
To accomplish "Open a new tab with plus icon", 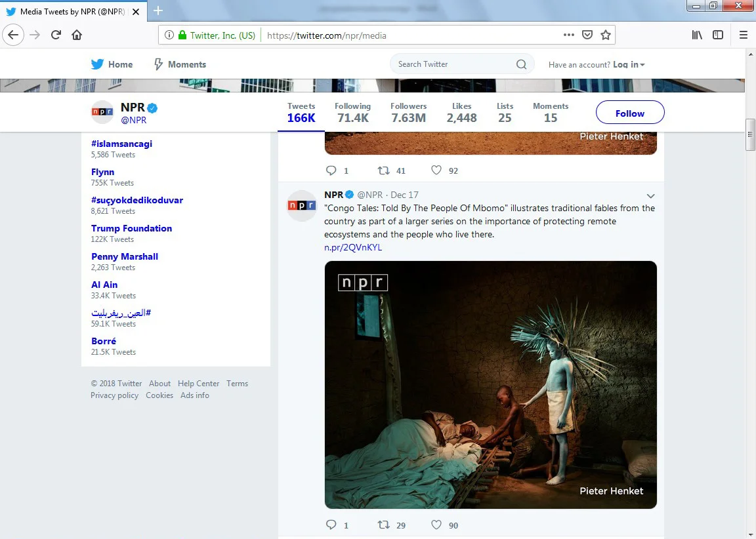I will (x=157, y=10).
